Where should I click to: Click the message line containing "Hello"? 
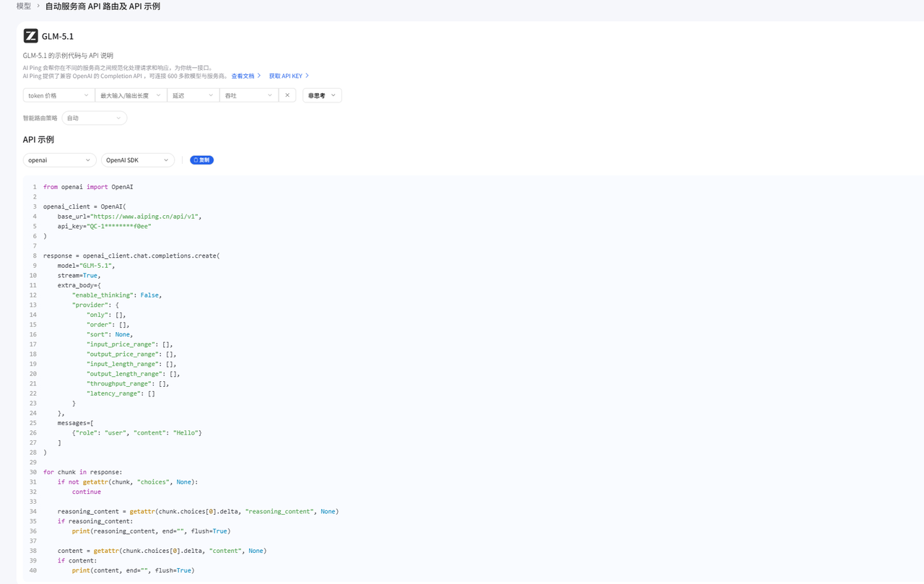click(x=137, y=433)
